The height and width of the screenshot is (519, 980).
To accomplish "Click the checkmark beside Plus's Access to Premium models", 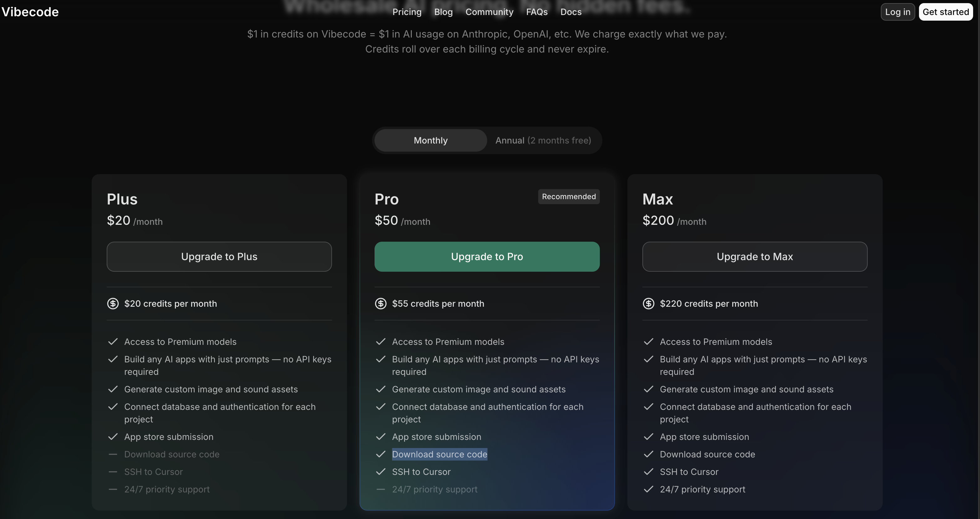I will point(113,341).
